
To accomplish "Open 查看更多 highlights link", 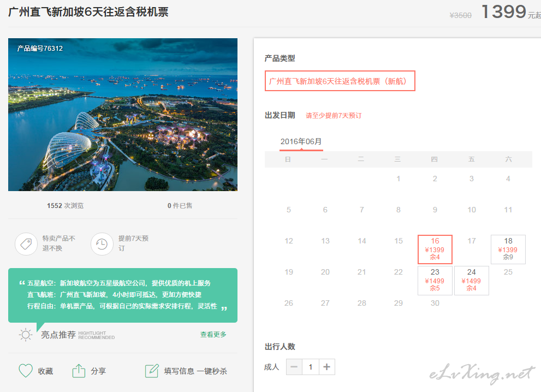I will [x=213, y=334].
